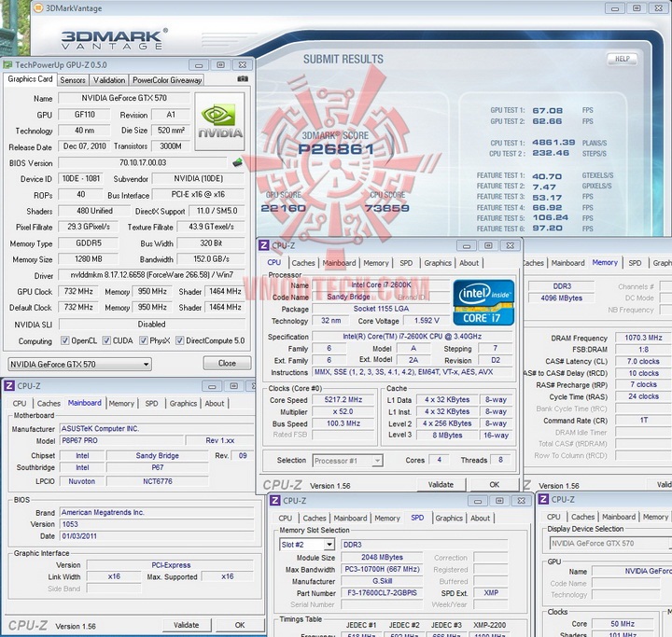Click OK in the CPU-Z CPU window
The image size is (672, 637).
[x=494, y=484]
